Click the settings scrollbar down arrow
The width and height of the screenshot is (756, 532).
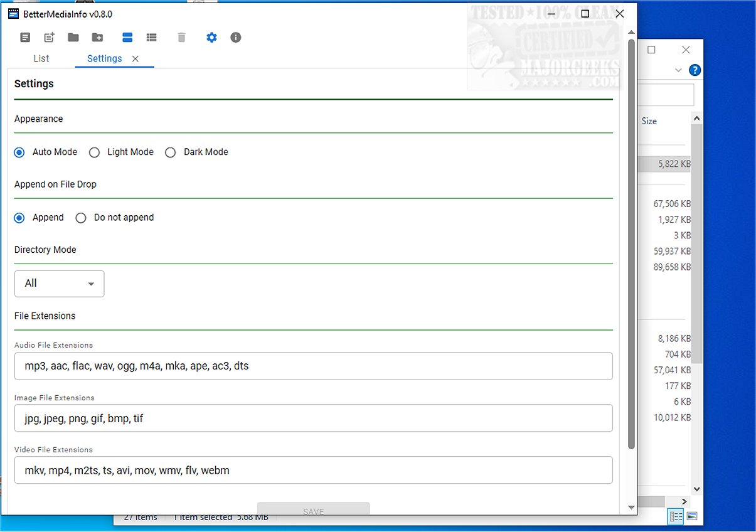pyautogui.click(x=631, y=508)
